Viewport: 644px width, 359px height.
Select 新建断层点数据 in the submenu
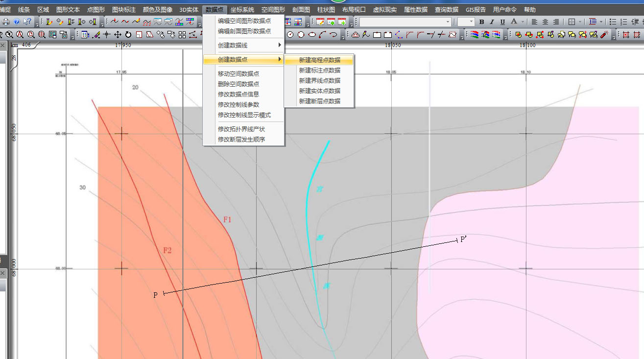pyautogui.click(x=319, y=101)
